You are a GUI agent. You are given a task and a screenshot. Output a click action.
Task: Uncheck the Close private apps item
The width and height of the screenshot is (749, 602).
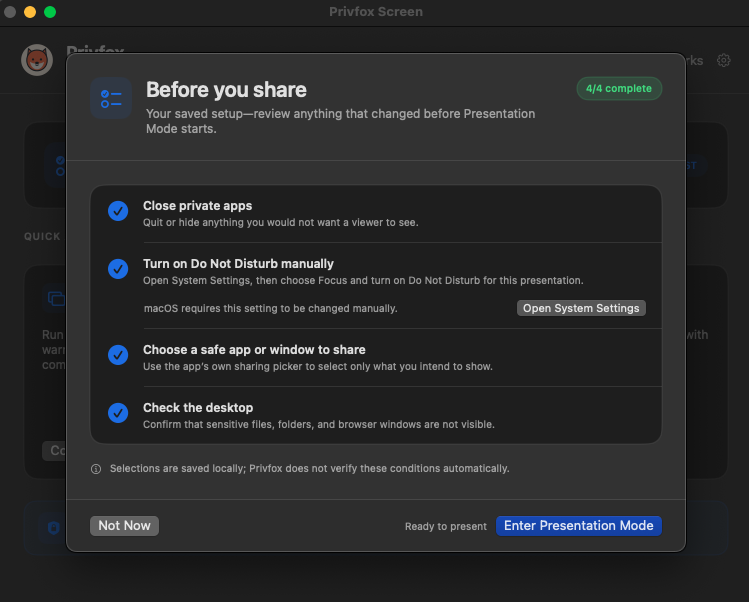[118, 211]
